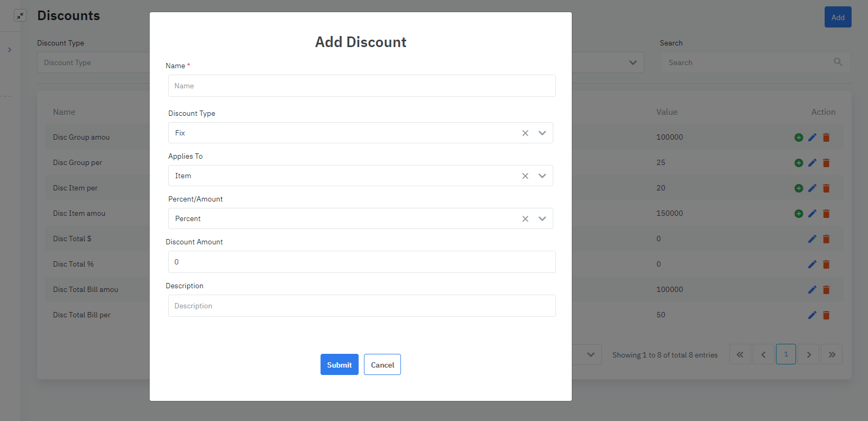Screen dimensions: 868x421
Task: Edit the Disc Total $ discount
Action: point(812,239)
